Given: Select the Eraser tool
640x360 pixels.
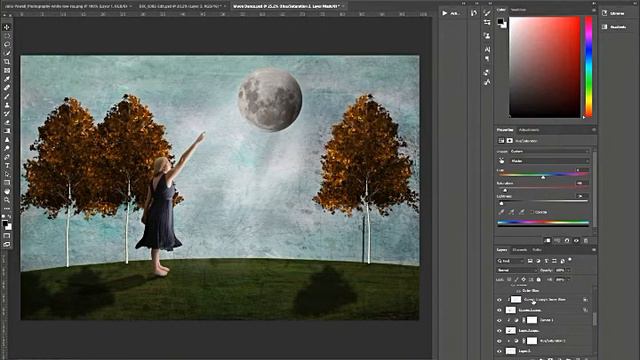Looking at the screenshot, I should coord(7,122).
